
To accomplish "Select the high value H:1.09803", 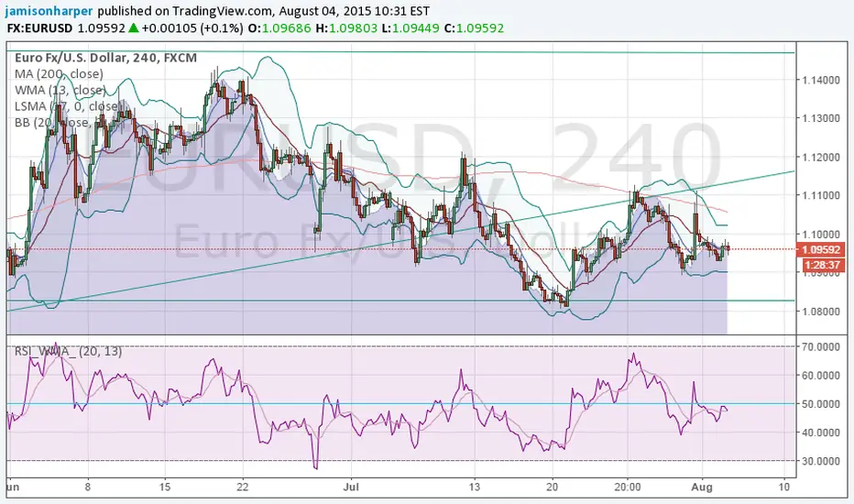I will (x=346, y=28).
